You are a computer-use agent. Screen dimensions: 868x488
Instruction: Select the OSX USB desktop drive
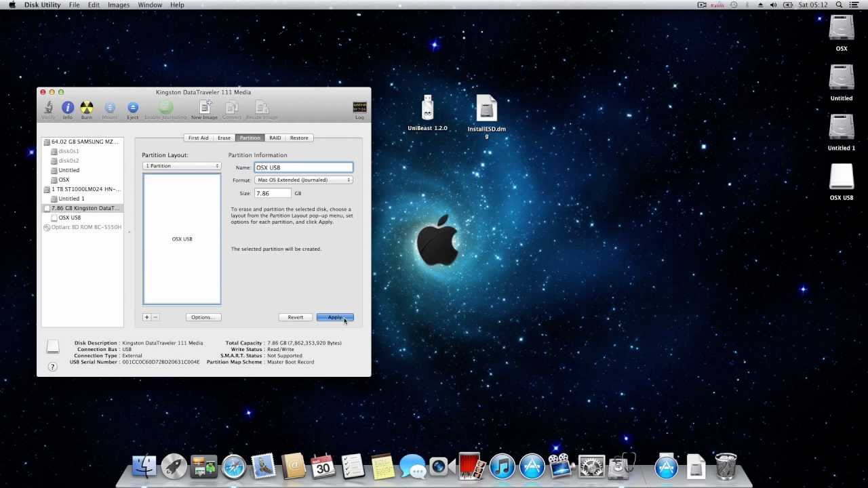click(842, 182)
